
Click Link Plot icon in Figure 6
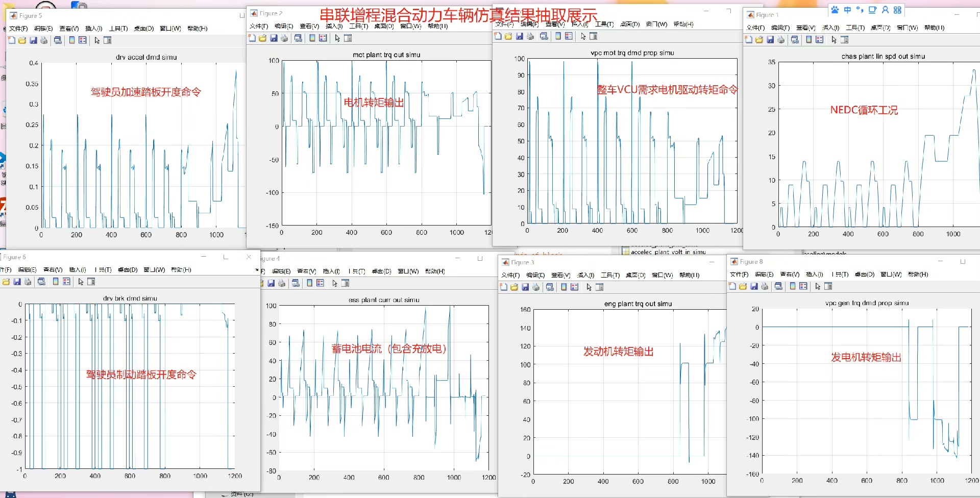tap(41, 282)
